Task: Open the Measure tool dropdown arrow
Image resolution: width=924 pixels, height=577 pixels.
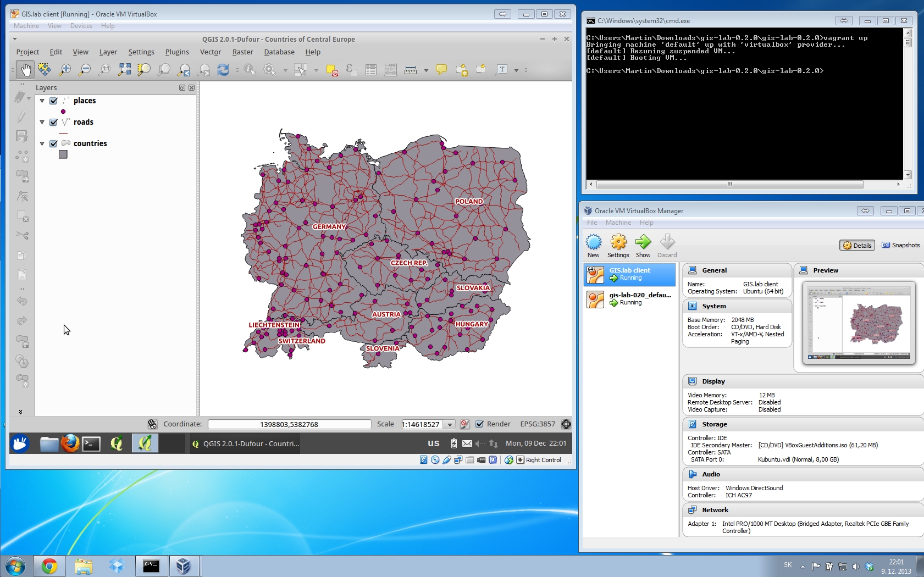Action: click(x=426, y=70)
